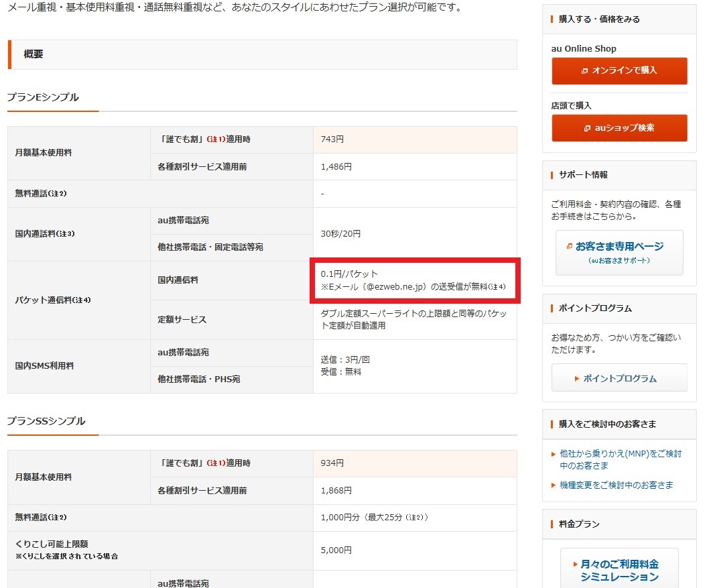Click the サポート情報 sidebar header
Viewport: 707px width, 588px height.
[583, 174]
